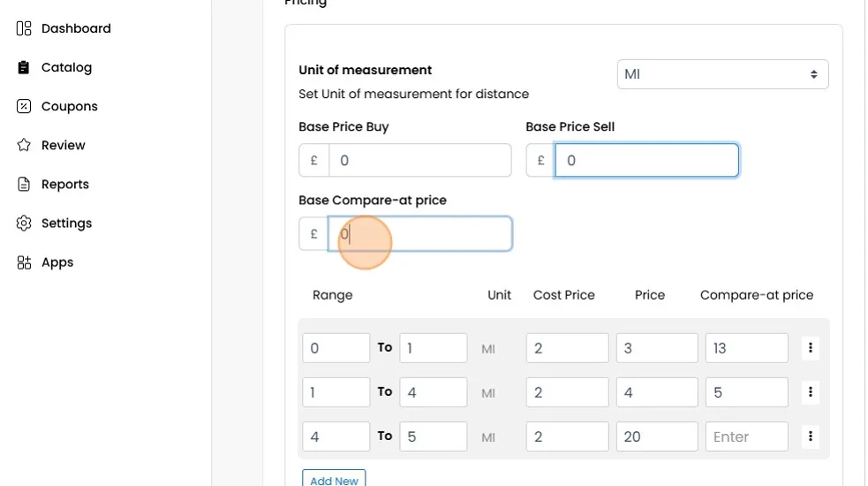Edit first row range start value 0

click(336, 348)
